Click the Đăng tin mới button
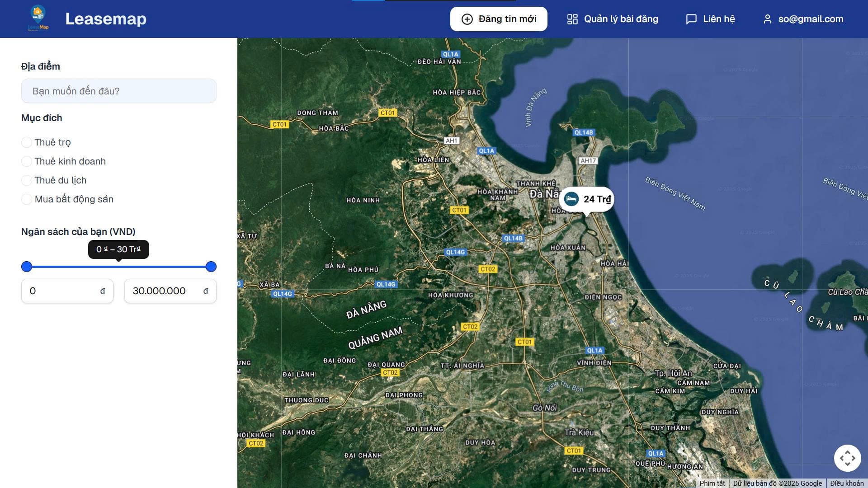Viewport: 868px width, 488px height. pos(498,19)
